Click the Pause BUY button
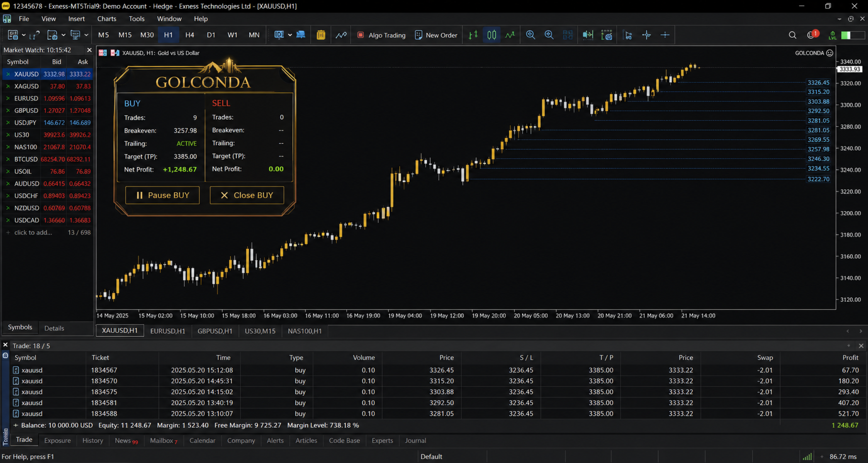 162,195
